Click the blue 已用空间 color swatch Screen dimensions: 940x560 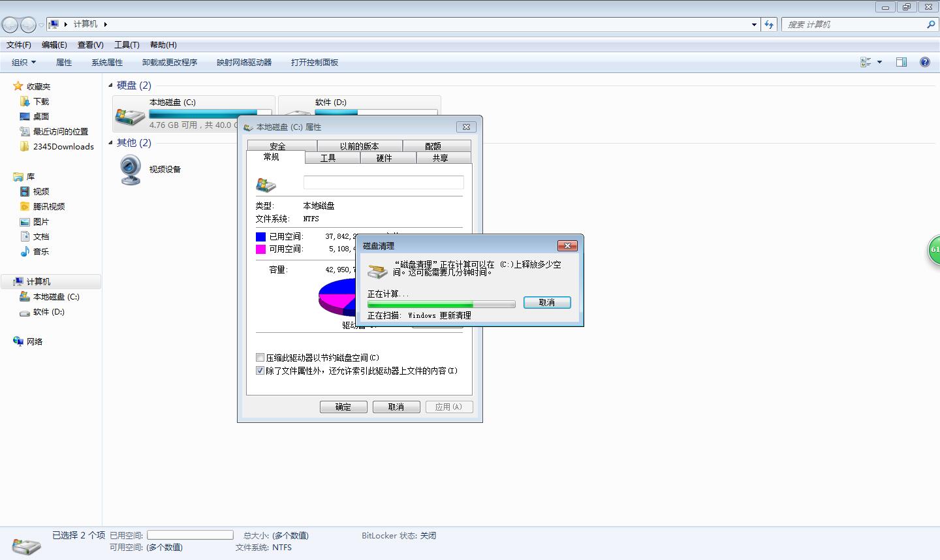click(x=260, y=236)
